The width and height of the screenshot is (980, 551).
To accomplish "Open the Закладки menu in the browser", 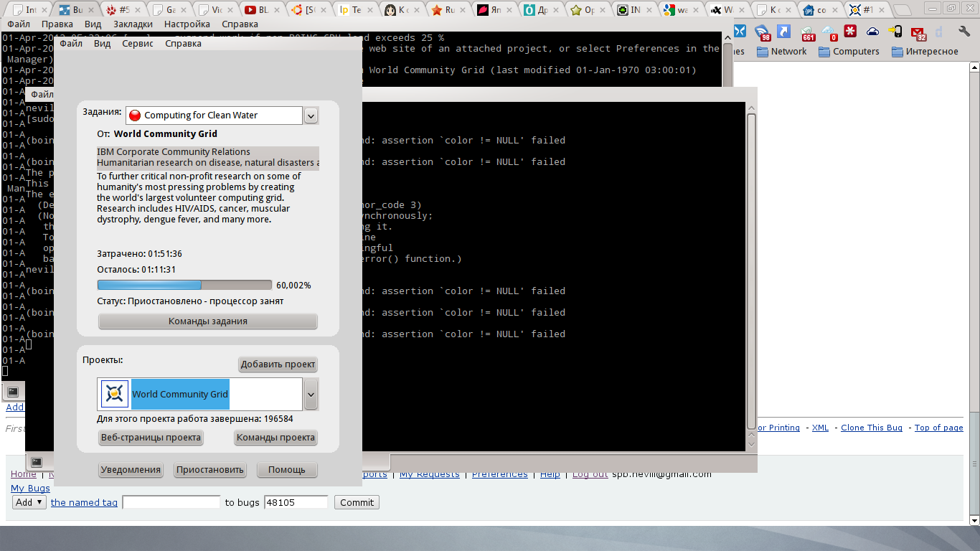I will pos(133,24).
